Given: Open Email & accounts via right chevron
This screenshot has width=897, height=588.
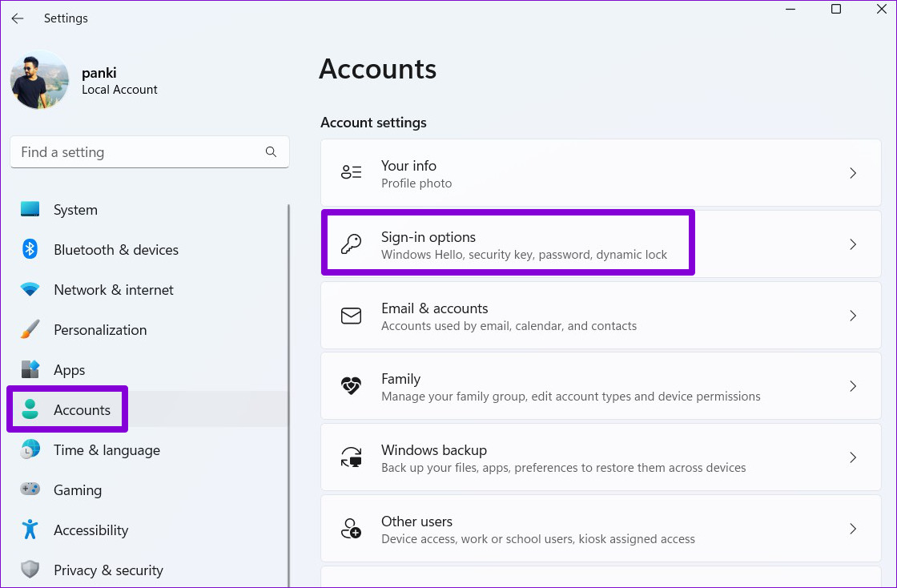Looking at the screenshot, I should point(852,316).
